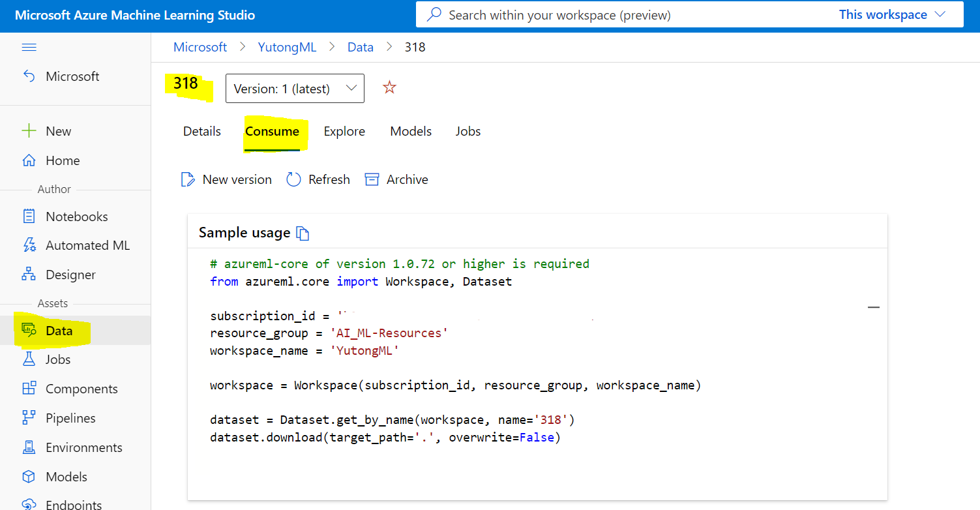The width and height of the screenshot is (980, 510).
Task: Switch to the Consume tab
Action: click(x=272, y=131)
